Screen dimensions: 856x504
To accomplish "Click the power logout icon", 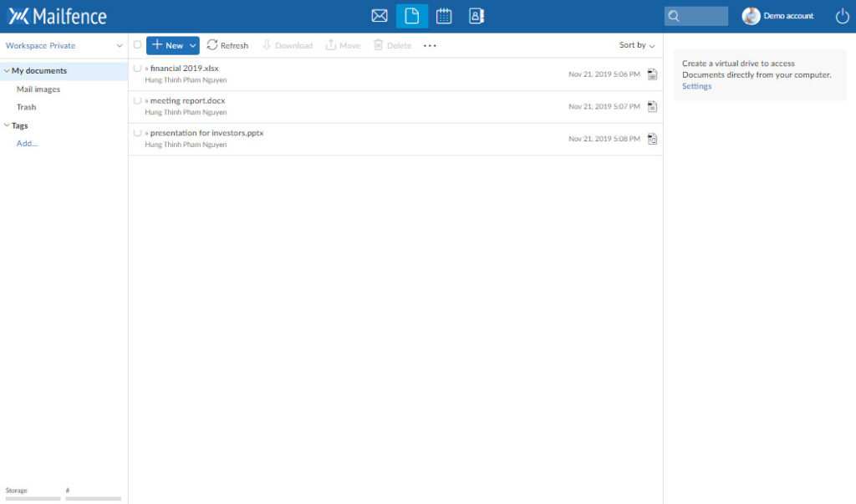I will (842, 16).
